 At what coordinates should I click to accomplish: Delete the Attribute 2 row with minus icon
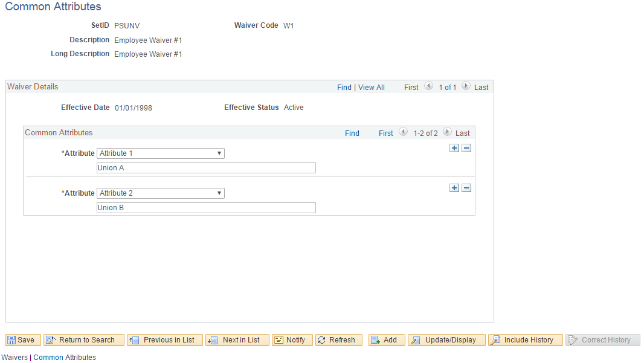click(466, 188)
